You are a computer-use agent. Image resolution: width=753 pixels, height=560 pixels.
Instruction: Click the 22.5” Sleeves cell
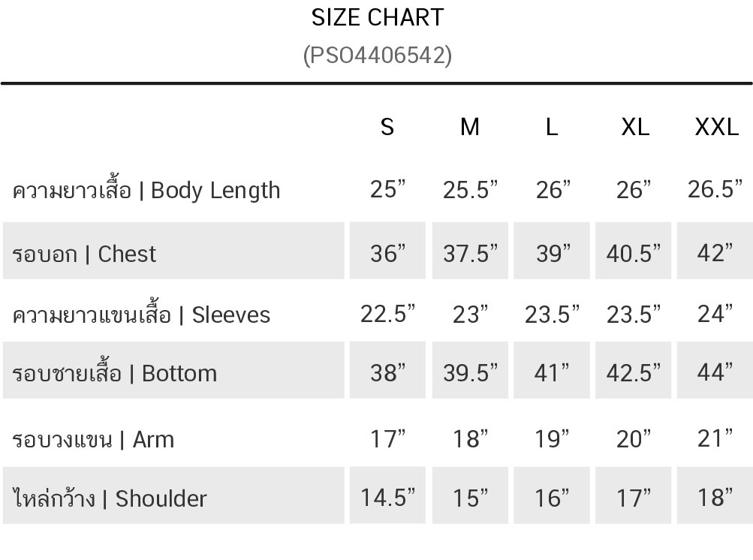pos(387,313)
